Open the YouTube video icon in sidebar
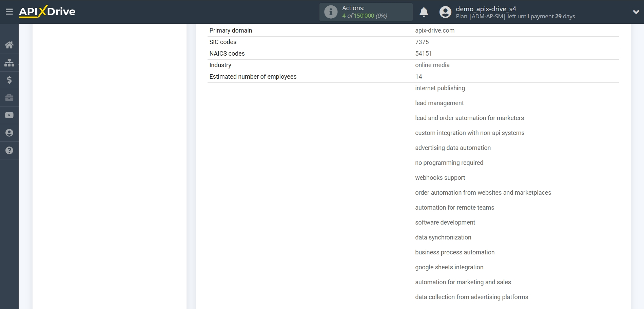 (9, 115)
